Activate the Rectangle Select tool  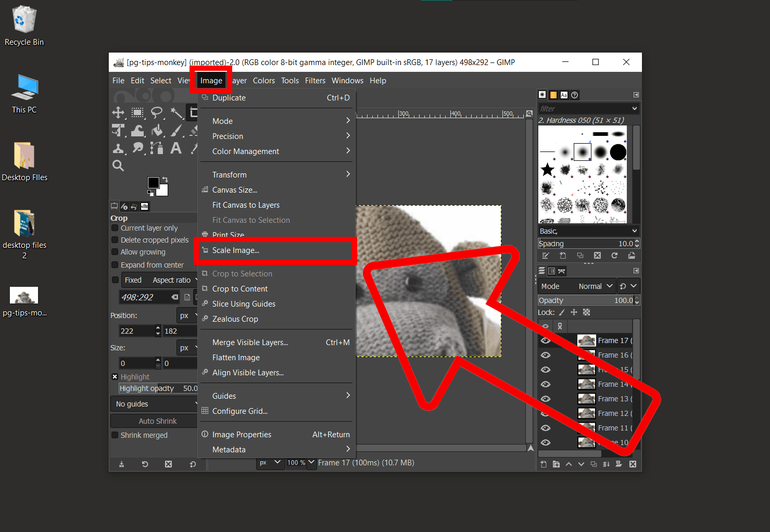pos(137,112)
